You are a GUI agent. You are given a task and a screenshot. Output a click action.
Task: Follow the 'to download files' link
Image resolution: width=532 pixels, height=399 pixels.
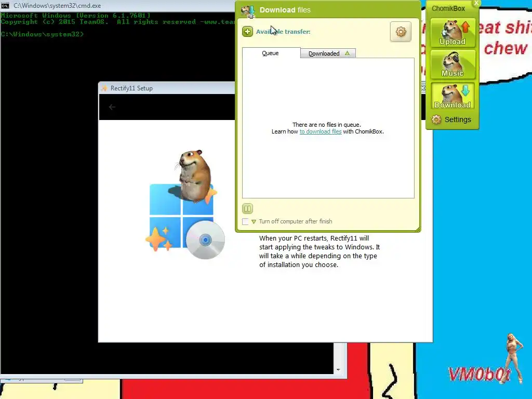click(320, 131)
